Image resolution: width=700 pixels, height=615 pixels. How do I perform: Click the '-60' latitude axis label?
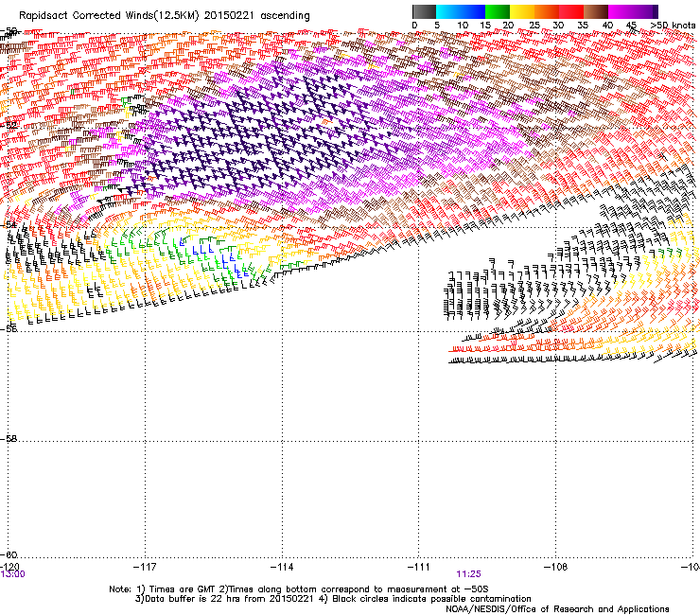click(x=9, y=554)
